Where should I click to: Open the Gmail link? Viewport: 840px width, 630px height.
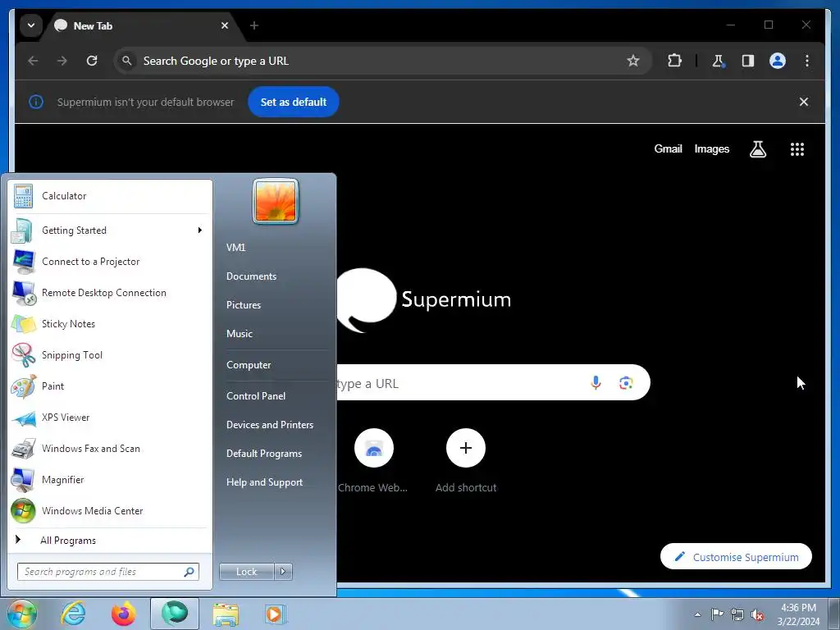click(668, 149)
